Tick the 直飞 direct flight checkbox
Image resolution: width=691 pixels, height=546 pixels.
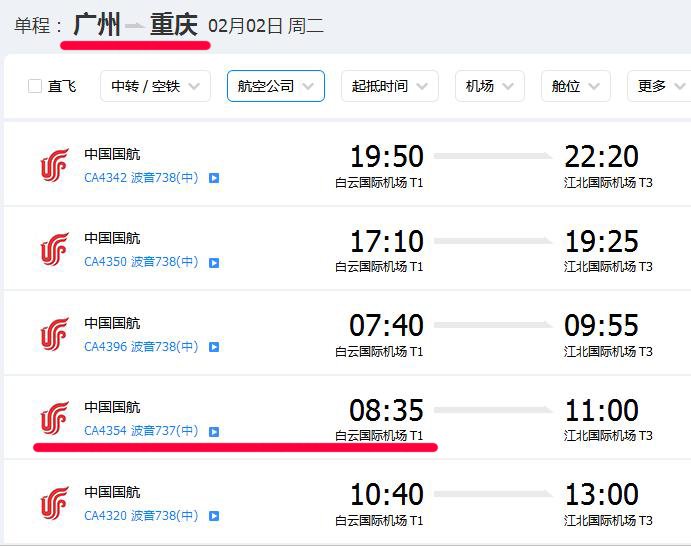pyautogui.click(x=35, y=86)
